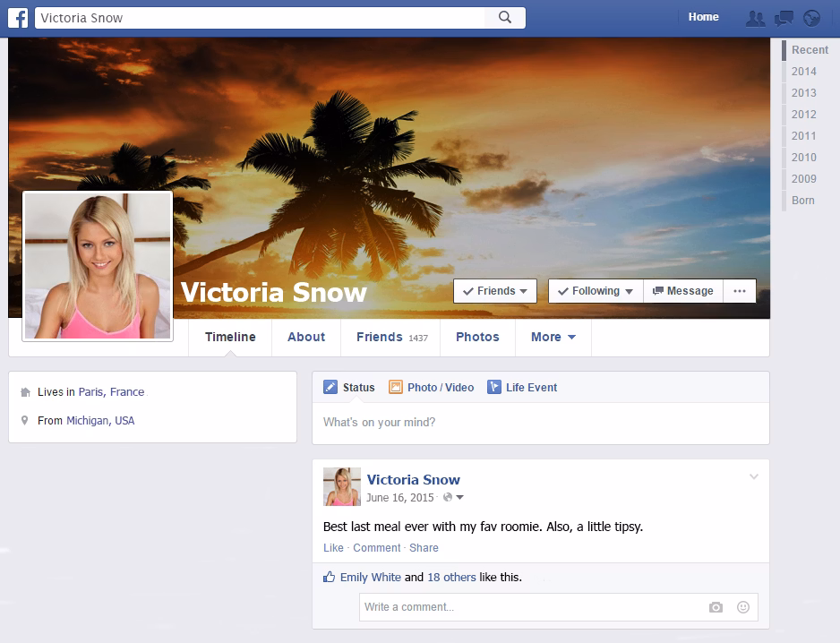The width and height of the screenshot is (840, 643).
Task: Jump to Born in timeline sidebar
Action: pyautogui.click(x=803, y=200)
